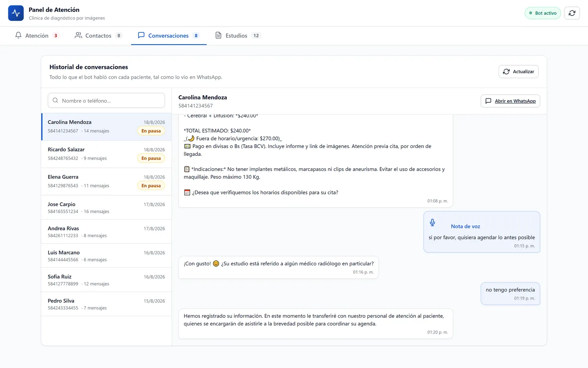Click the magnifier icon in search box
The image size is (588, 368).
(55, 101)
